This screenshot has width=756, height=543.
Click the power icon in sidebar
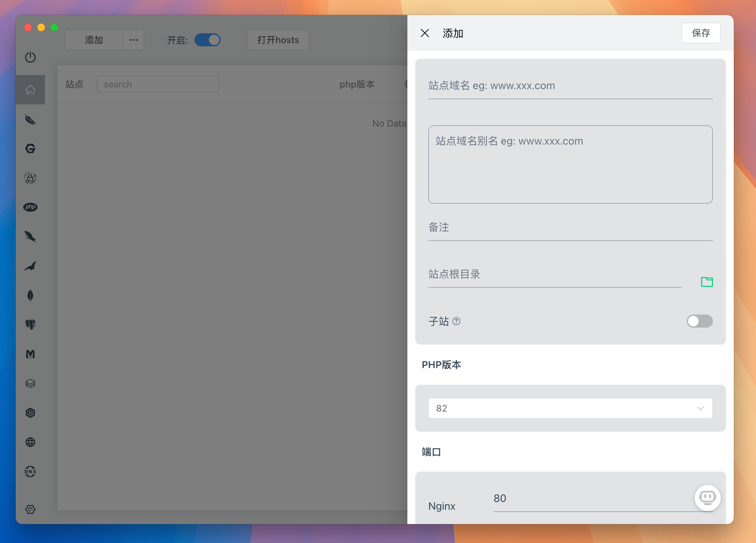(x=30, y=57)
